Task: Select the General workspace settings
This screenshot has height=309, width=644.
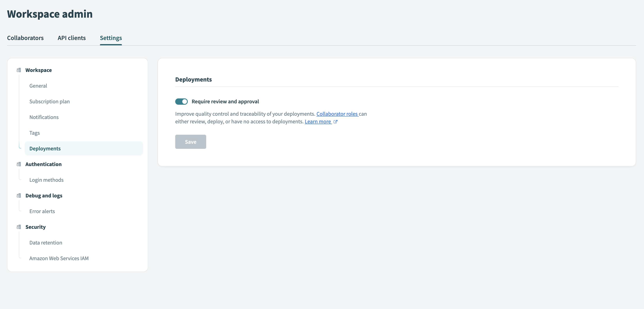Action: (38, 85)
